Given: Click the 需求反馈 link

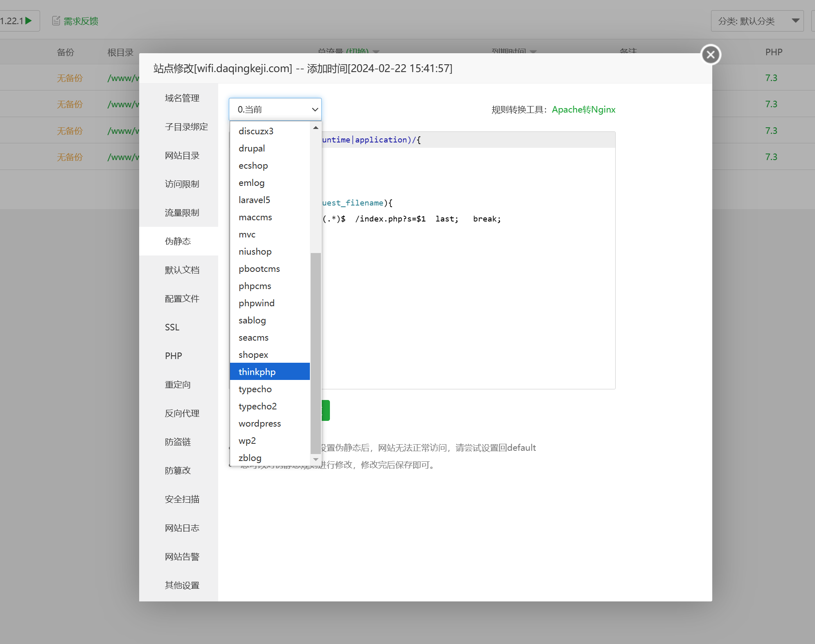Looking at the screenshot, I should 81,21.
